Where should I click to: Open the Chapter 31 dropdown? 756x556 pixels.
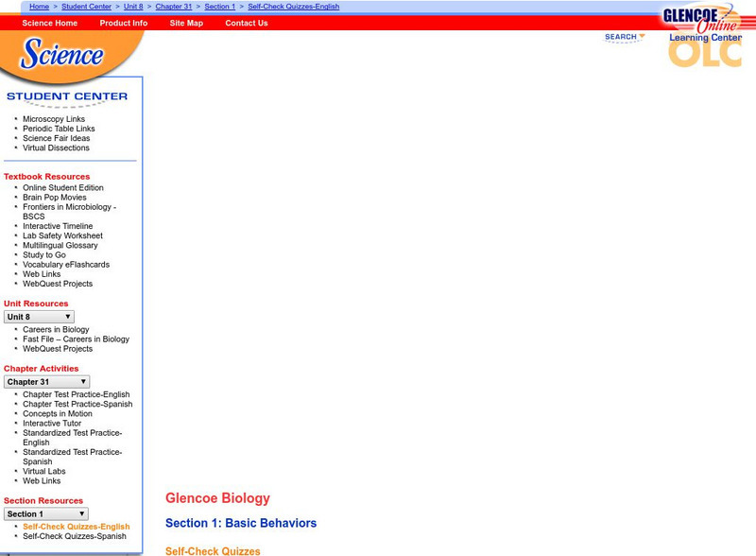click(x=46, y=382)
